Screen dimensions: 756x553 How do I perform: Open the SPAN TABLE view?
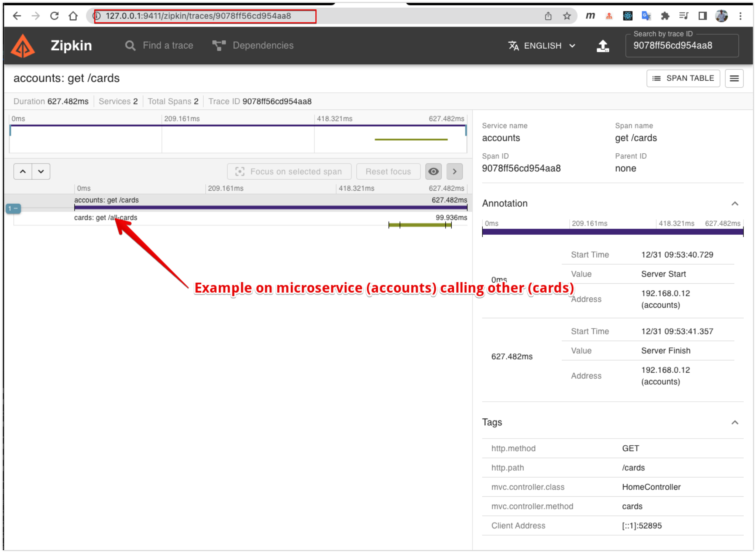point(683,78)
